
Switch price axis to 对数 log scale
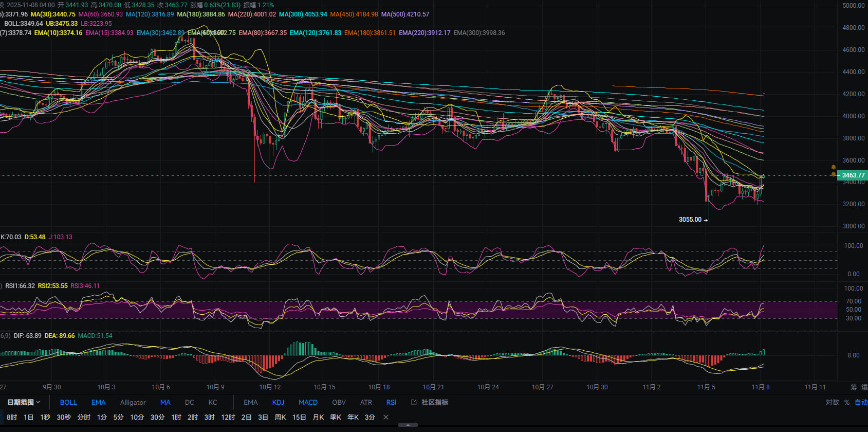click(832, 402)
